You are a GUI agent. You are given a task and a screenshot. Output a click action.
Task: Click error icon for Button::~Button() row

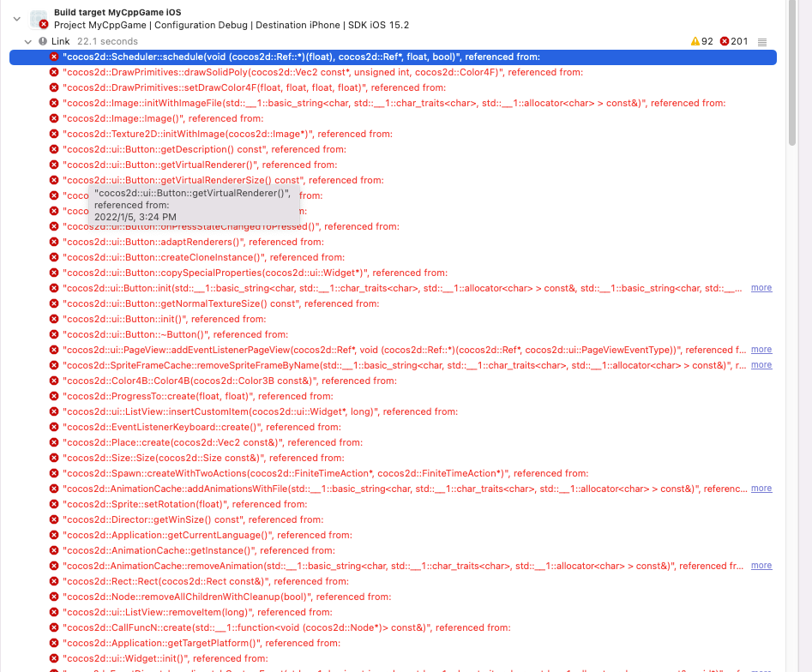coord(54,334)
